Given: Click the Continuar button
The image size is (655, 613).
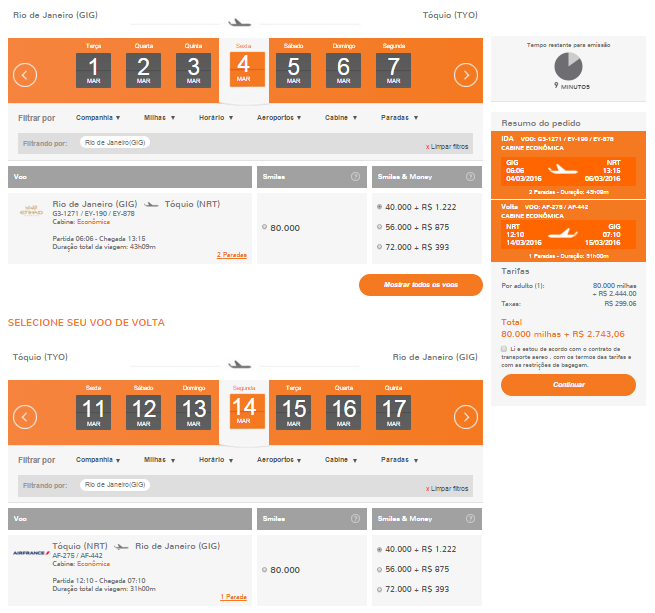Looking at the screenshot, I should pyautogui.click(x=568, y=384).
